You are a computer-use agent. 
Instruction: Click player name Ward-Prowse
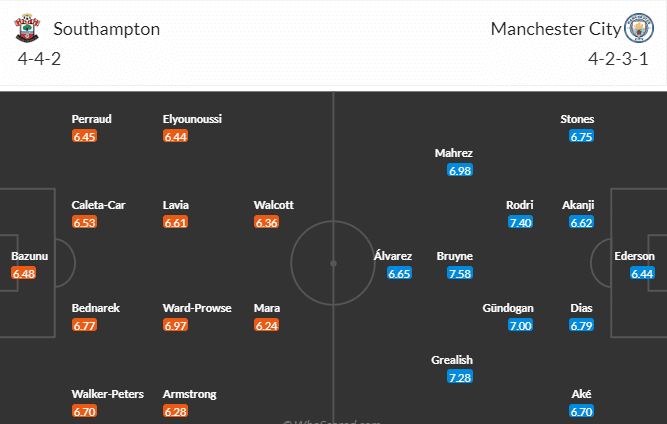coord(197,307)
